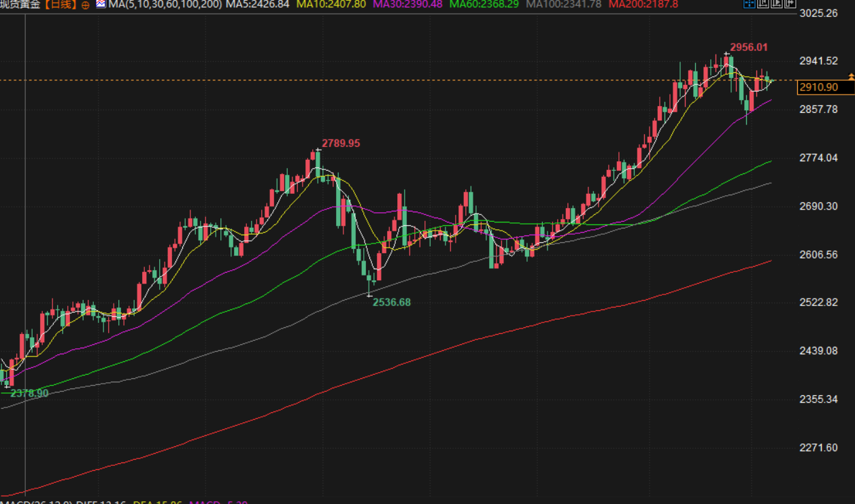Click the 2789.95 peak price annotation
Screen dimensions: 855x504
(341, 144)
